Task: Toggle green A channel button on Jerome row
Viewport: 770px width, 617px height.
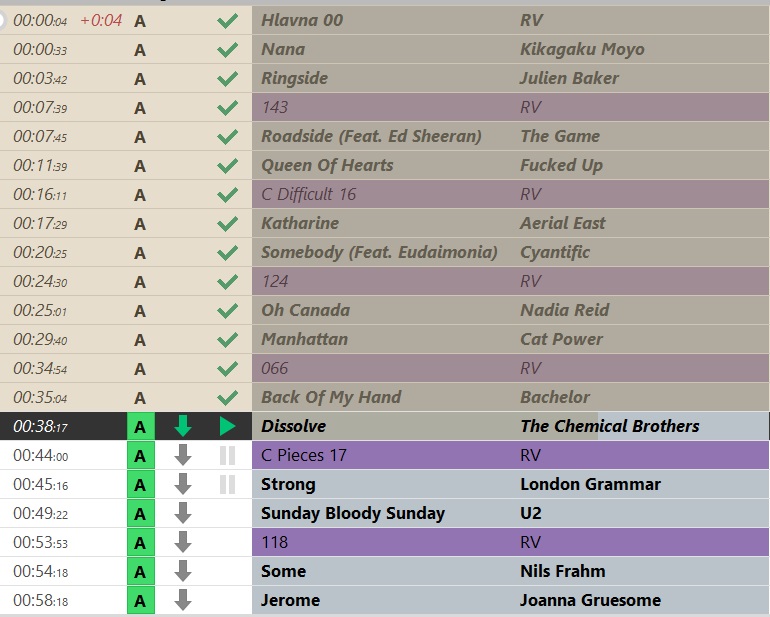Action: [141, 600]
